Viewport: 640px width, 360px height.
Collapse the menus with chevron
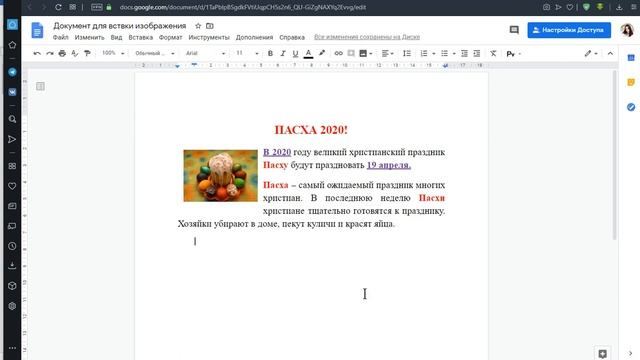tap(610, 53)
